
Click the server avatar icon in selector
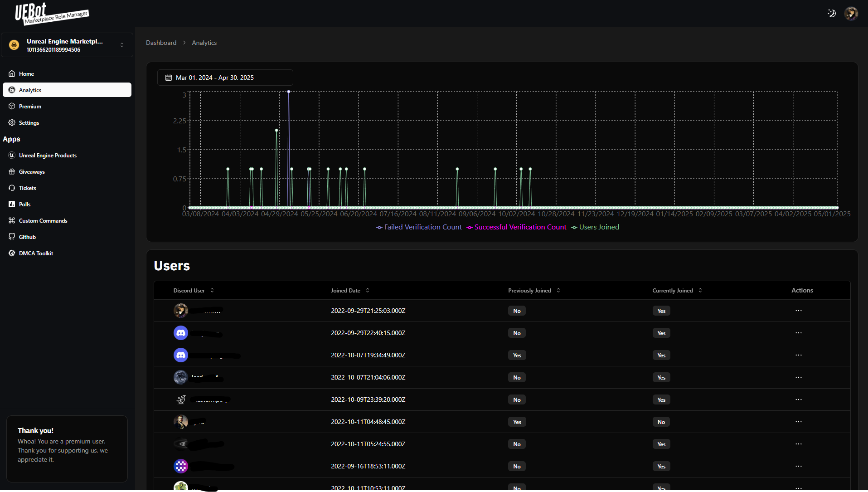[14, 45]
